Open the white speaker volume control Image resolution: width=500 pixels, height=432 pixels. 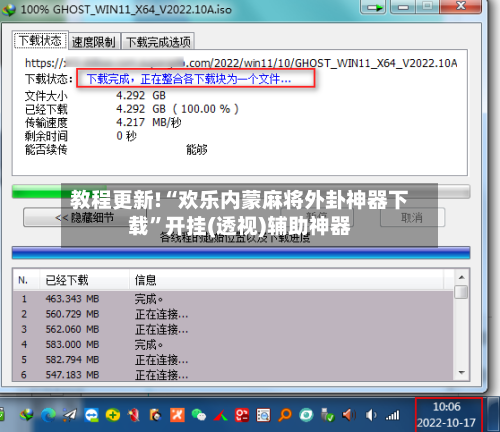[x=371, y=415]
